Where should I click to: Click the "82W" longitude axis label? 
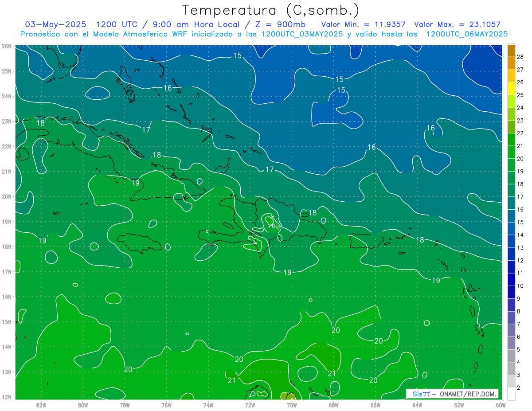[x=41, y=404]
